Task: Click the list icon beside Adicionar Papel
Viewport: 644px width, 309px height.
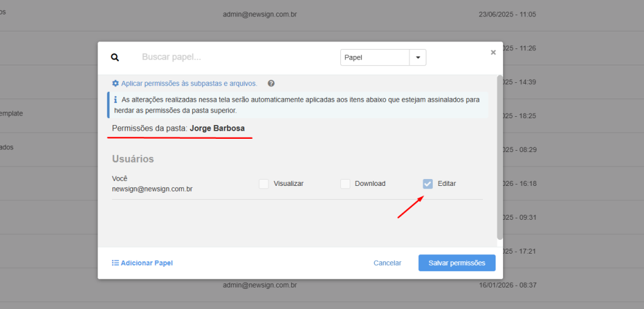Action: (115, 263)
